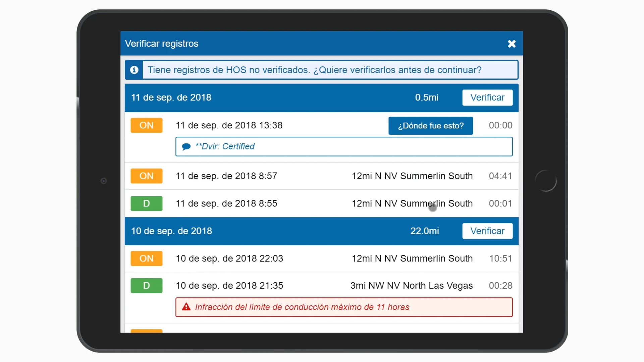Select the green D badge for 21:35
644x362 pixels.
[x=146, y=286]
